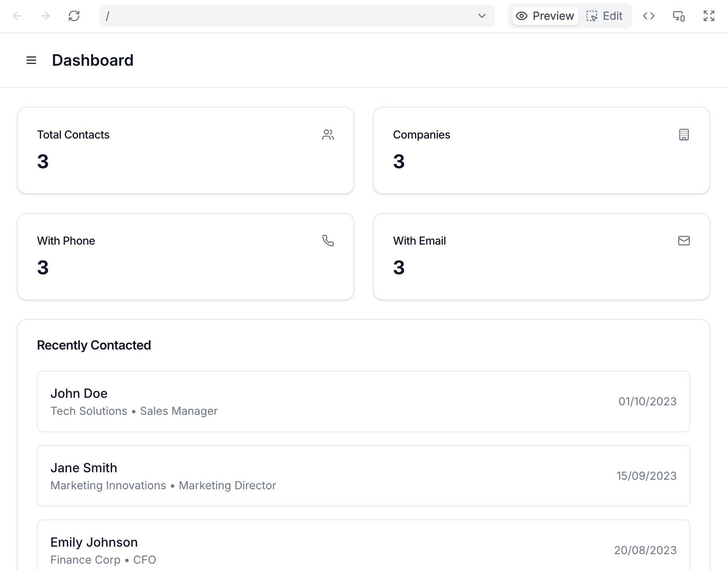The height and width of the screenshot is (570, 728).
Task: Click the users icon on Total Contacts
Action: pyautogui.click(x=328, y=135)
